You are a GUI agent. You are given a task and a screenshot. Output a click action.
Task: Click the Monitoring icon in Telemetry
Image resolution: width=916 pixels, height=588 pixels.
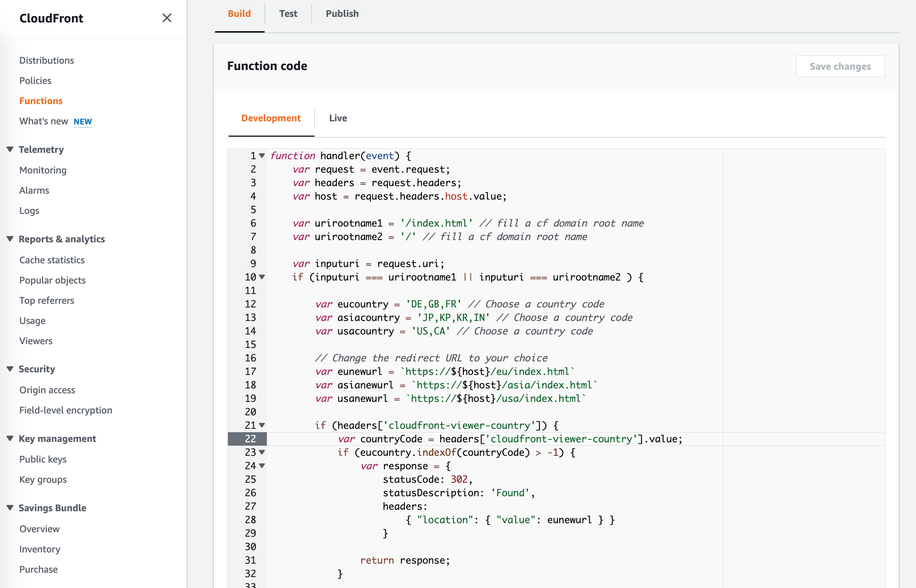[43, 170]
